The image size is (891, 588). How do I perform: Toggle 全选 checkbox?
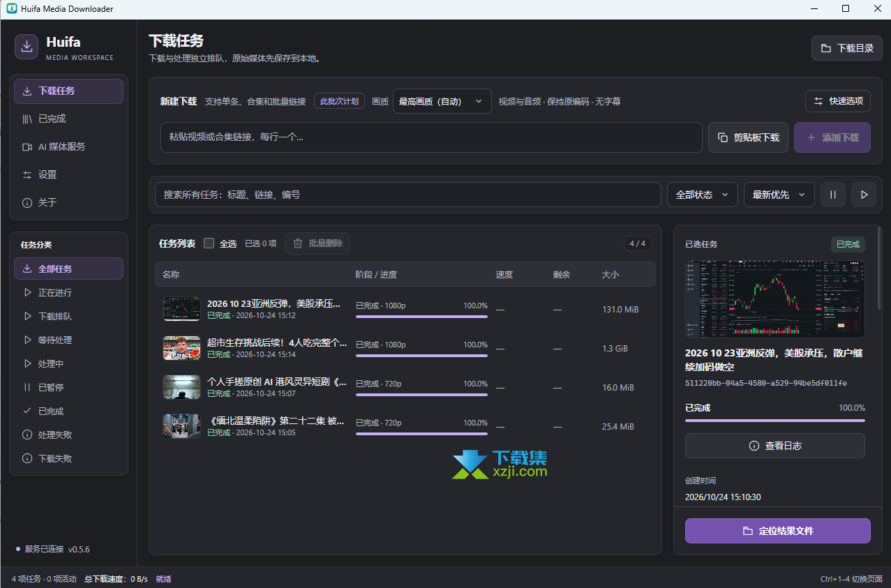click(x=209, y=243)
